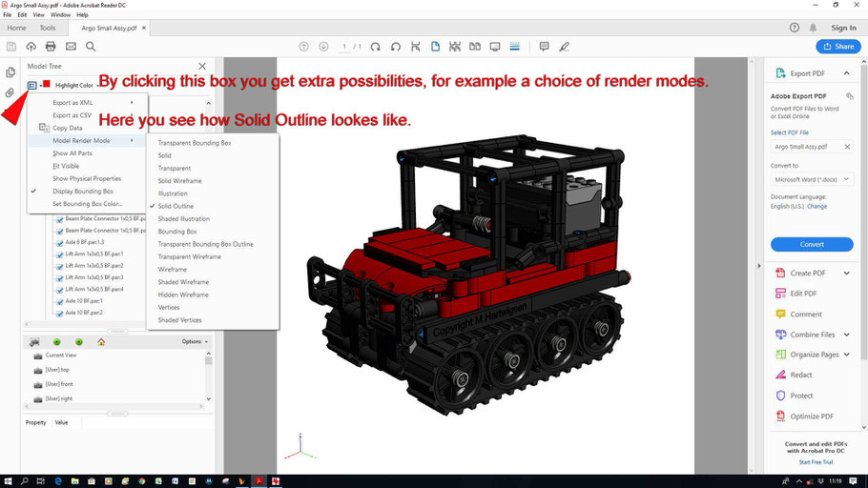Select Show Physical Properties menu entry
Image resolution: width=868 pixels, height=488 pixels.
point(88,179)
